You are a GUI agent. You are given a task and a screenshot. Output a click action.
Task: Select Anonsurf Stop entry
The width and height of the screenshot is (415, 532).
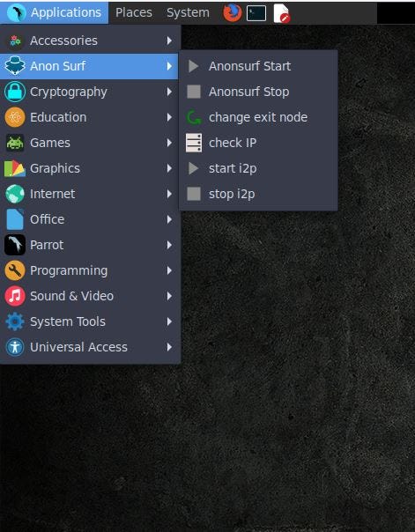coord(258,92)
